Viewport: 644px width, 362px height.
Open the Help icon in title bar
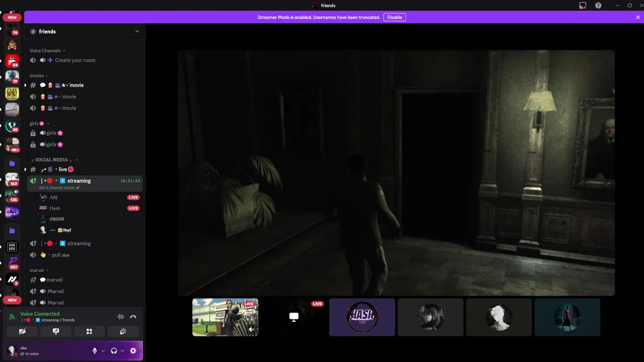598,6
